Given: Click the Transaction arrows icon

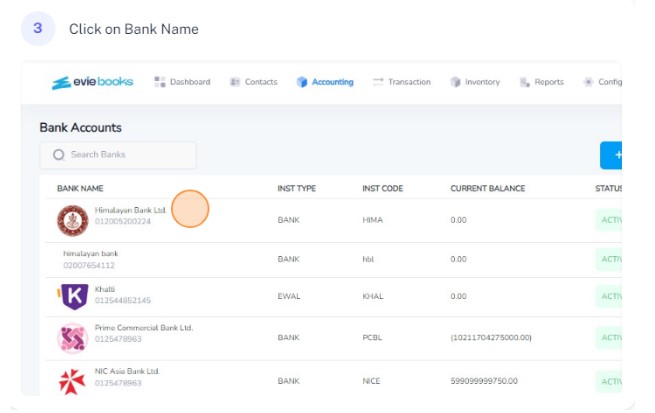Looking at the screenshot, I should (x=378, y=82).
